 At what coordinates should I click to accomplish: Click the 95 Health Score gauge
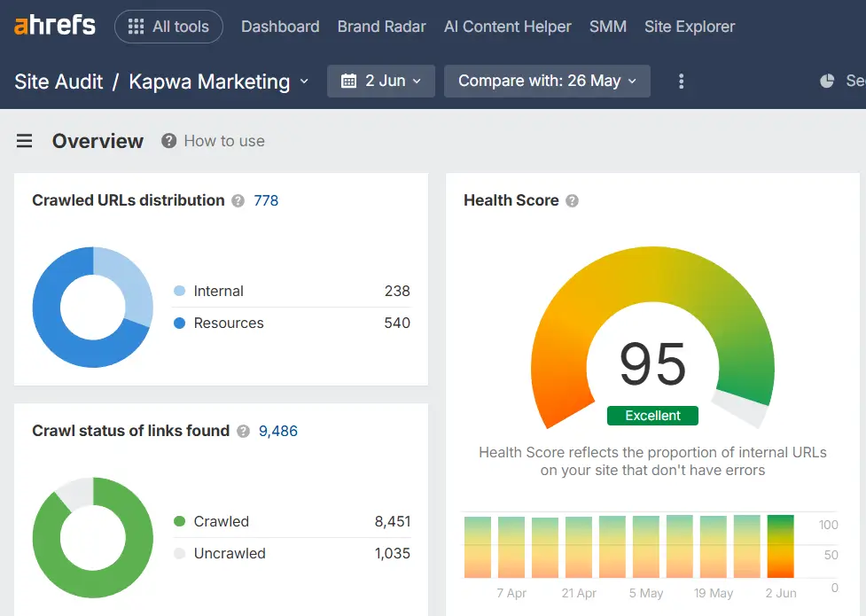pos(652,338)
